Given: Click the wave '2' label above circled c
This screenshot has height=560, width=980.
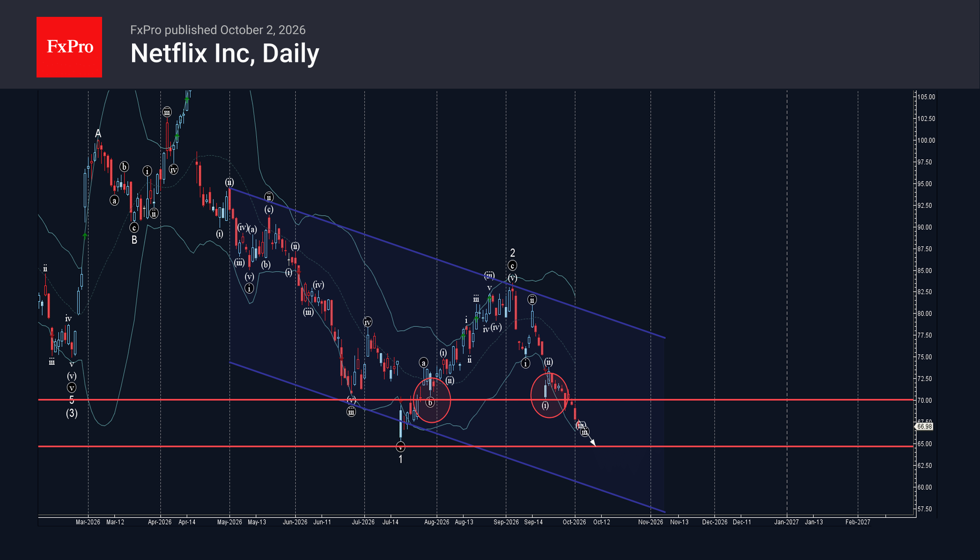Looking at the screenshot, I should [513, 253].
